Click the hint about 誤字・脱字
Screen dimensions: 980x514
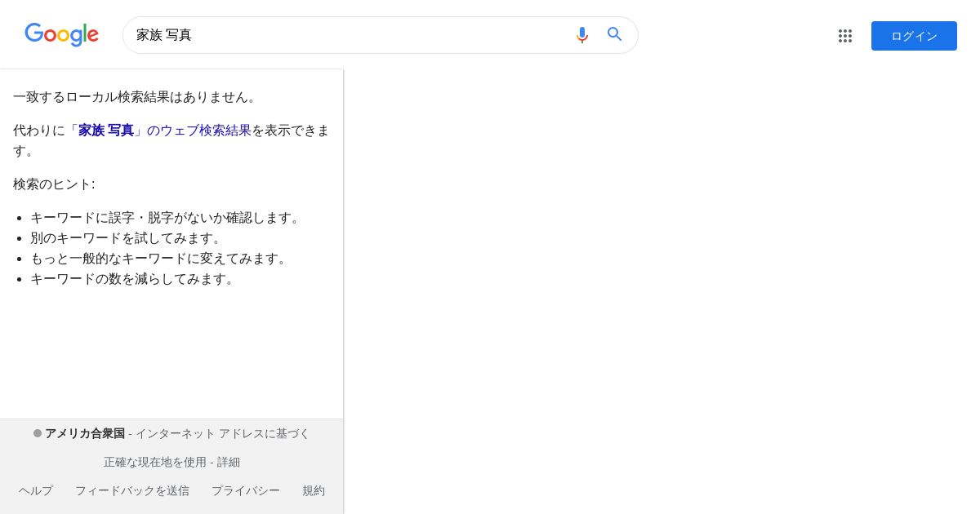(167, 218)
